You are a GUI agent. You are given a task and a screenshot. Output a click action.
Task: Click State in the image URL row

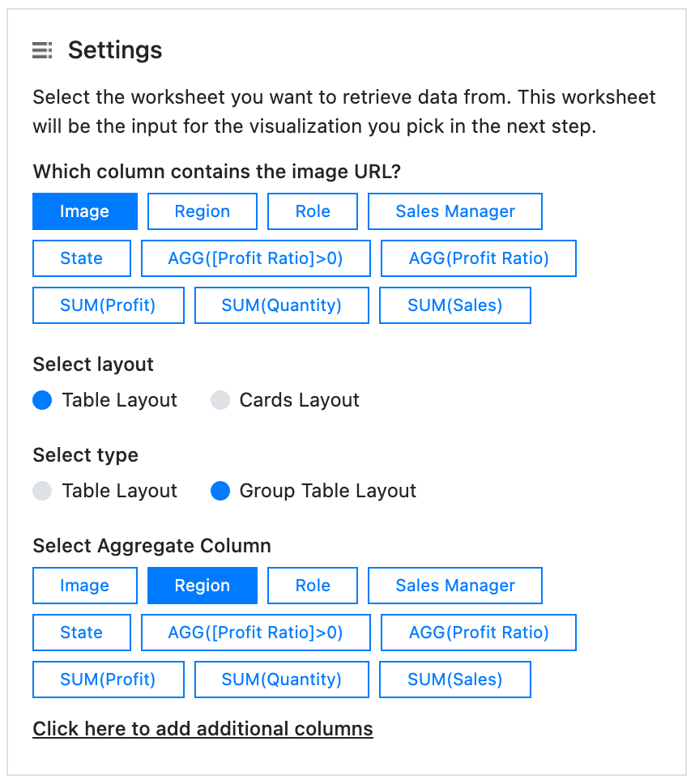coord(81,258)
